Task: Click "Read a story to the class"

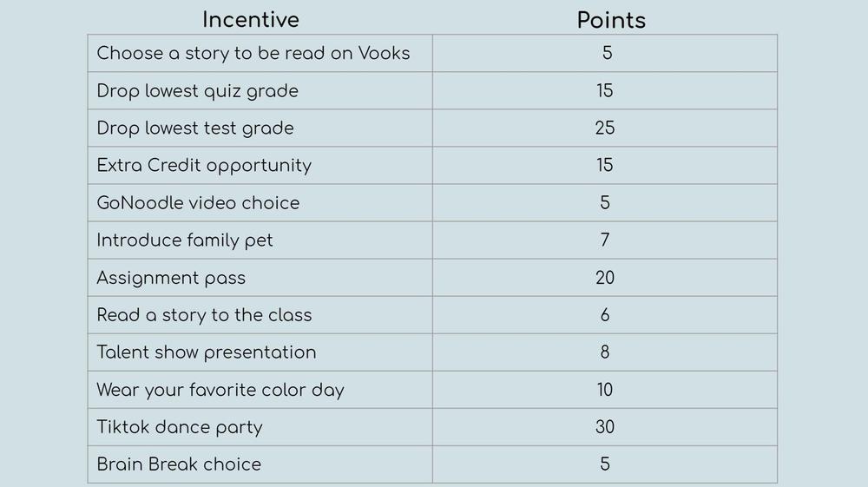Action: coord(204,315)
